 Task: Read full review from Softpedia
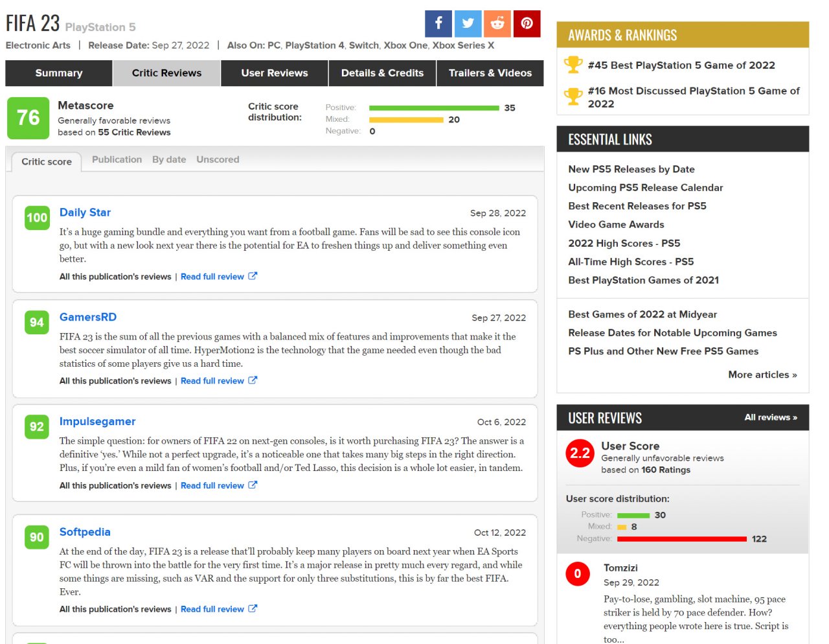coord(212,609)
